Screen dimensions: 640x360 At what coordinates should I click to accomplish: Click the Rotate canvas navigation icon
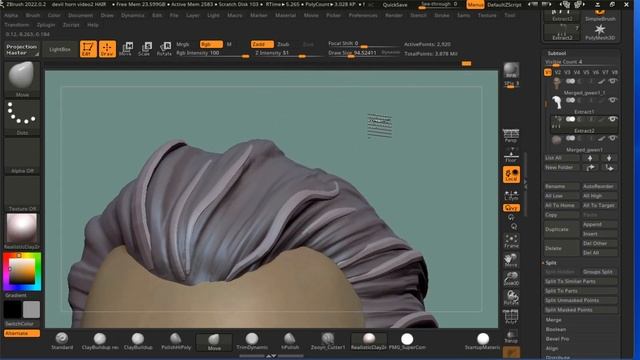tap(511, 298)
